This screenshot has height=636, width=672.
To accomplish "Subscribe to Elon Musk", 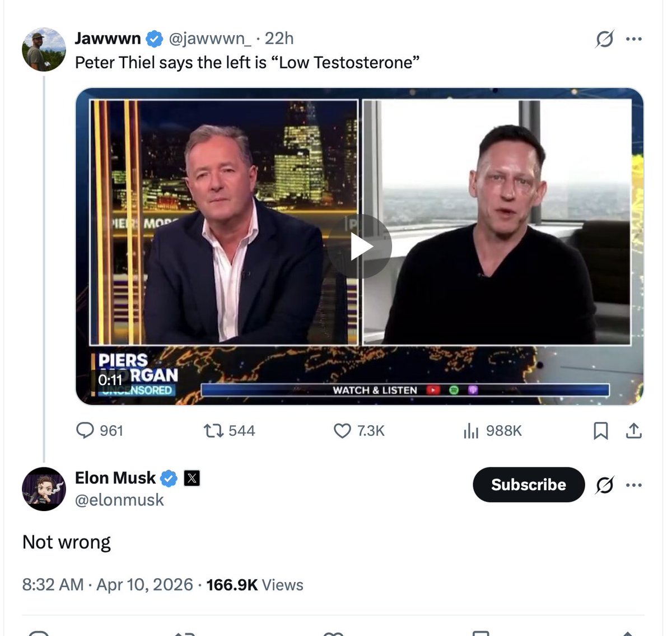I will pos(528,485).
